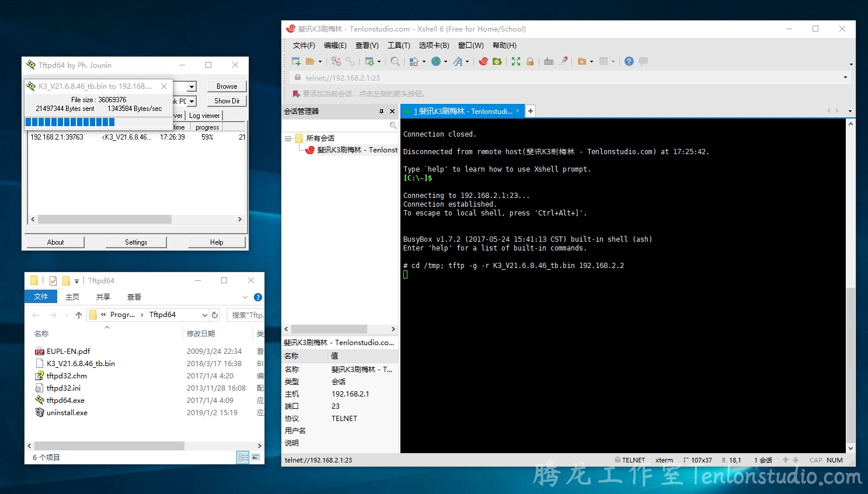This screenshot has width=868, height=494.
Task: Collapse 所有会话 tree node
Action: (x=288, y=138)
